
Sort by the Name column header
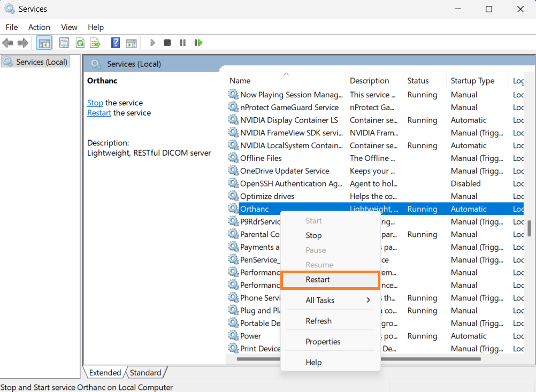pos(286,81)
